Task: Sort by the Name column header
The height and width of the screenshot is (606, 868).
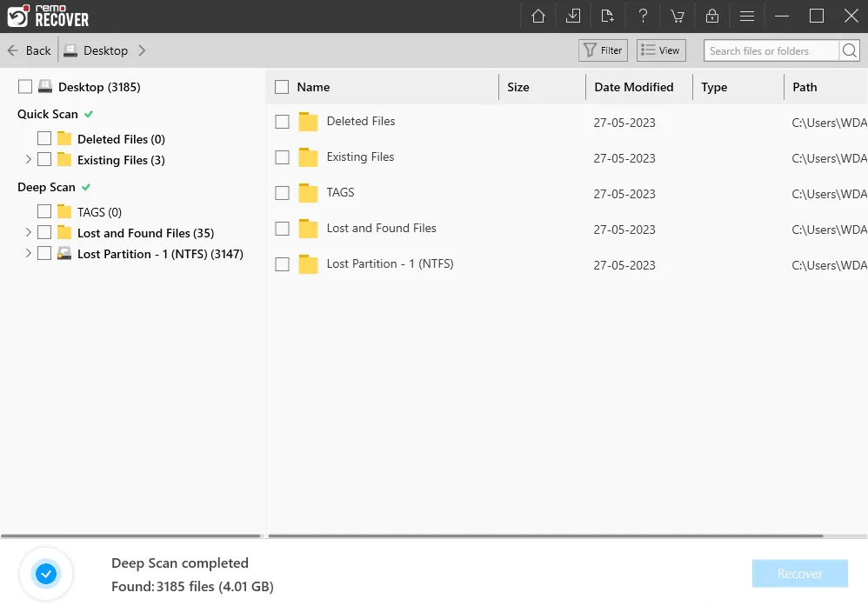Action: click(x=313, y=87)
